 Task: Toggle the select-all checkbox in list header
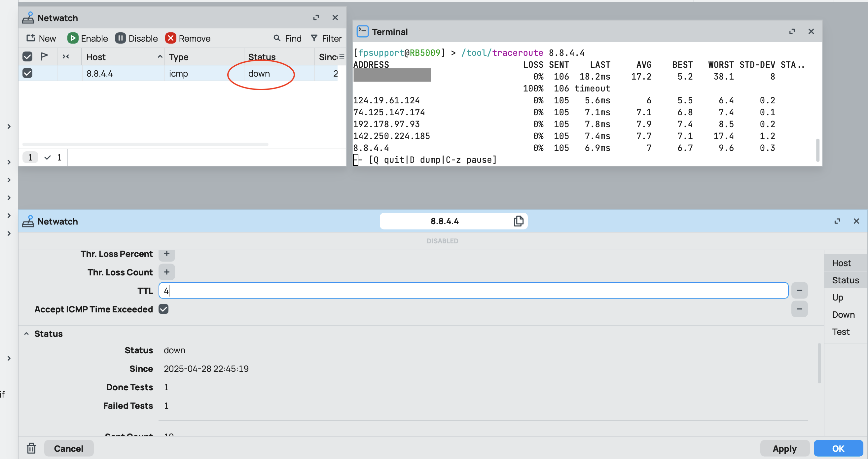point(27,56)
